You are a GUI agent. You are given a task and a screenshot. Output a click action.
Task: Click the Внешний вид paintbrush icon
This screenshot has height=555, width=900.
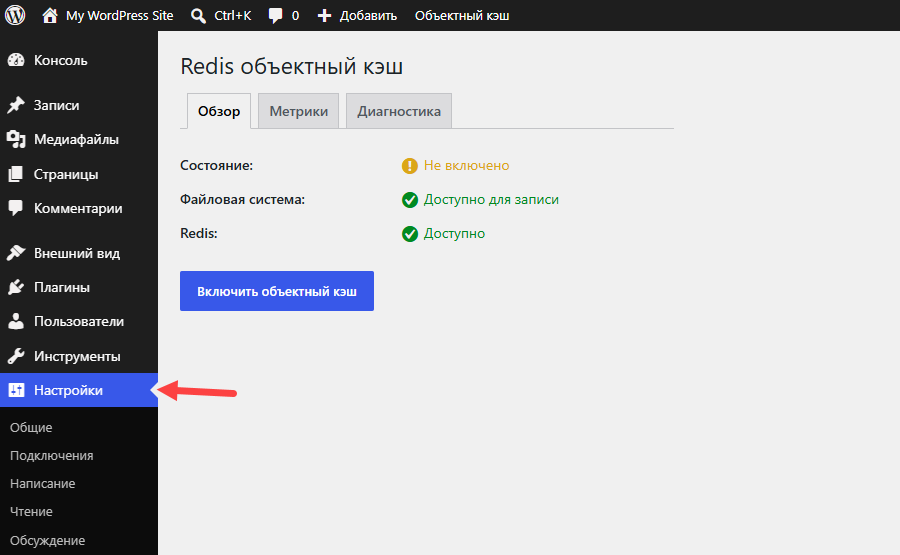tap(16, 253)
